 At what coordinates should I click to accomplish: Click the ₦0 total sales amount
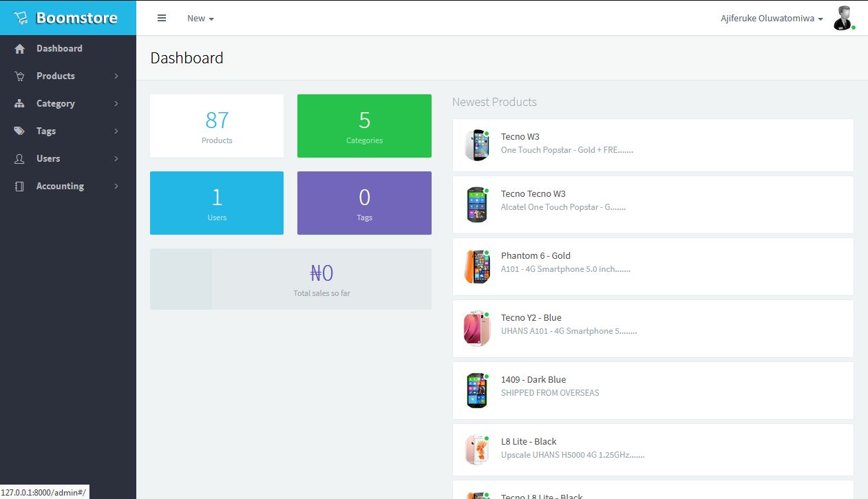click(321, 273)
